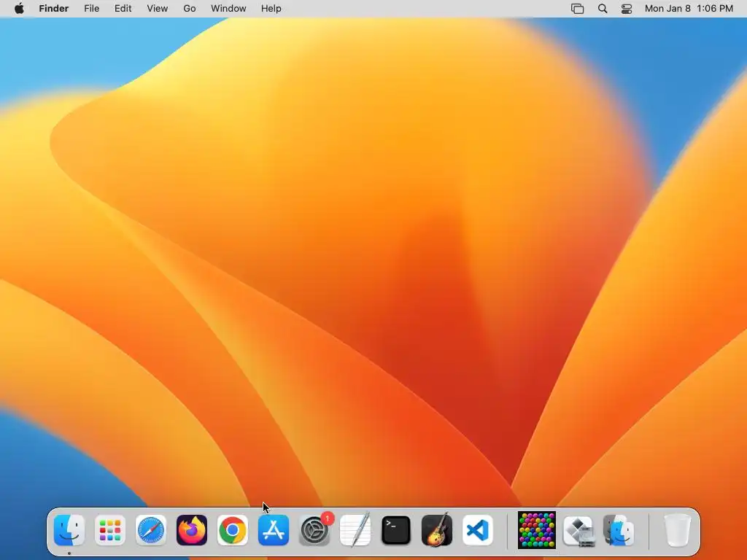Screen dimensions: 747x560
Task: Open the Trash in the Dock
Action: (x=677, y=530)
